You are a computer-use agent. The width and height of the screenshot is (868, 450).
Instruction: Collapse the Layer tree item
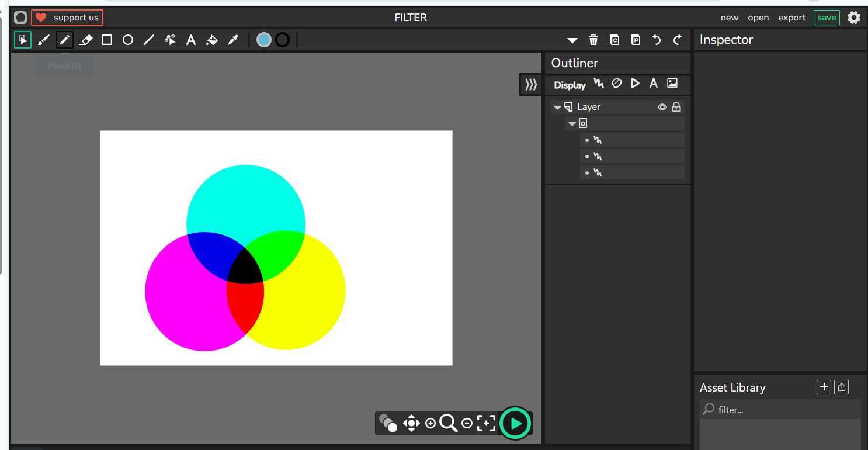558,107
